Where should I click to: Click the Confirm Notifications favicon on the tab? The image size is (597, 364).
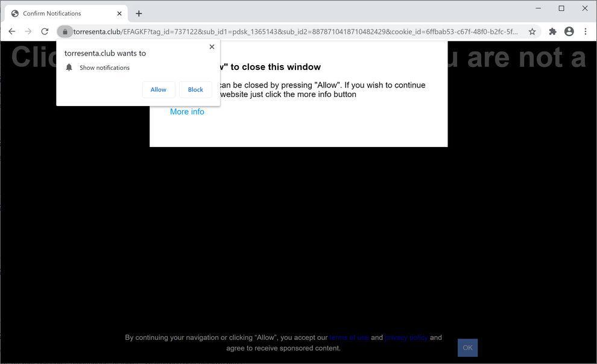click(x=15, y=13)
